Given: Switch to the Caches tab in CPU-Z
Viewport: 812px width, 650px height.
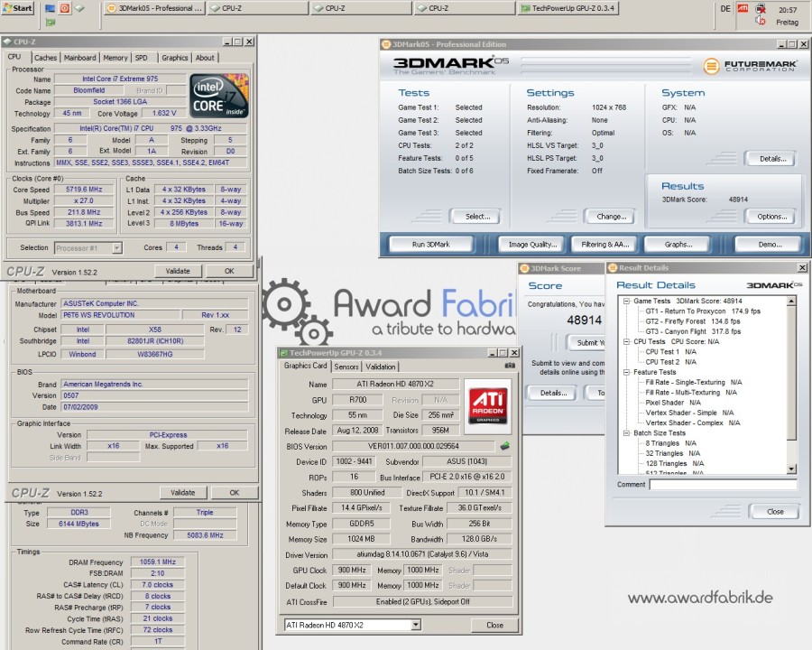Looking at the screenshot, I should pos(46,58).
